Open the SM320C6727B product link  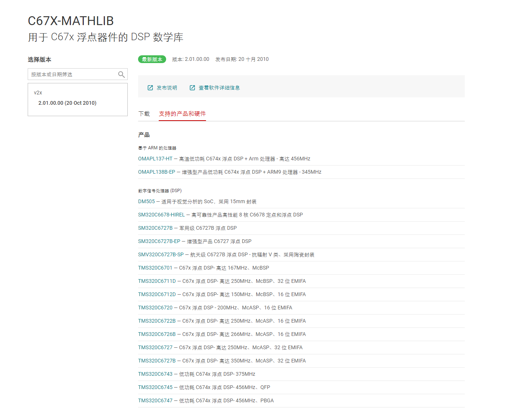pyautogui.click(x=155, y=228)
